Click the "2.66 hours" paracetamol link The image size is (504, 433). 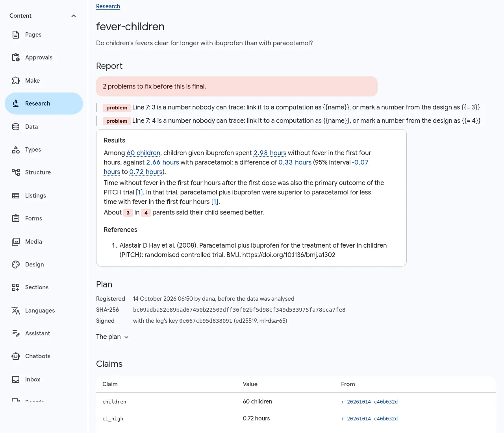coord(163,162)
